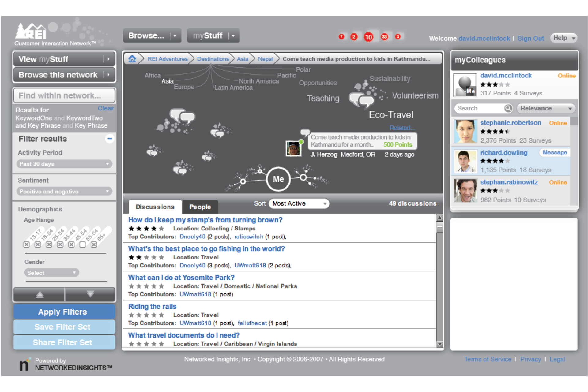Open the Related... link

coord(402,128)
